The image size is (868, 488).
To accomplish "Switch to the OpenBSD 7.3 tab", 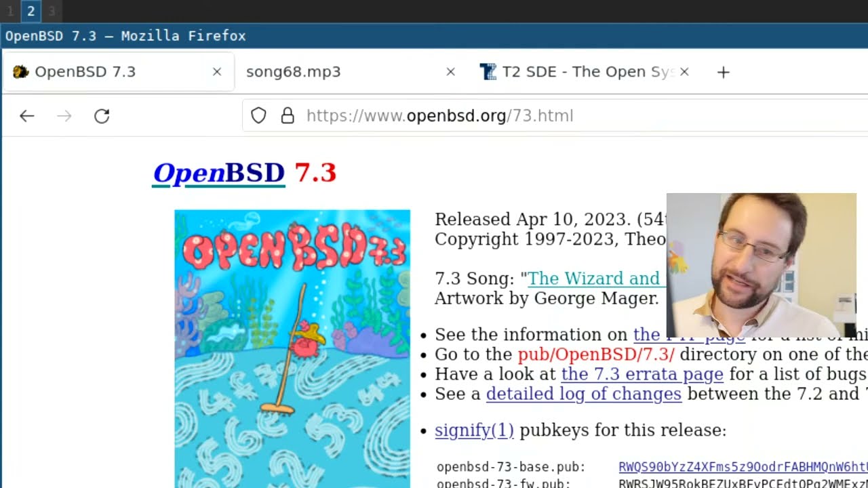I will (x=118, y=72).
